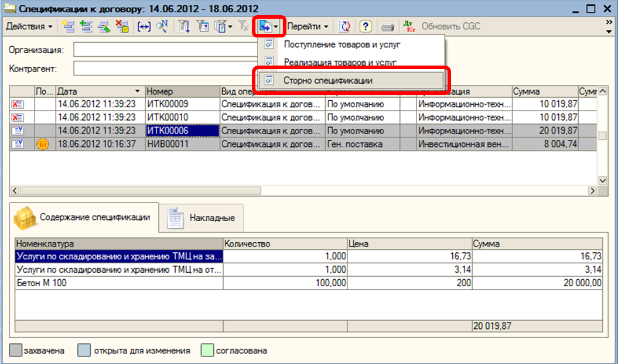Click deleted-document icon in row ИТК00010
The image size is (618, 364).
[x=18, y=118]
